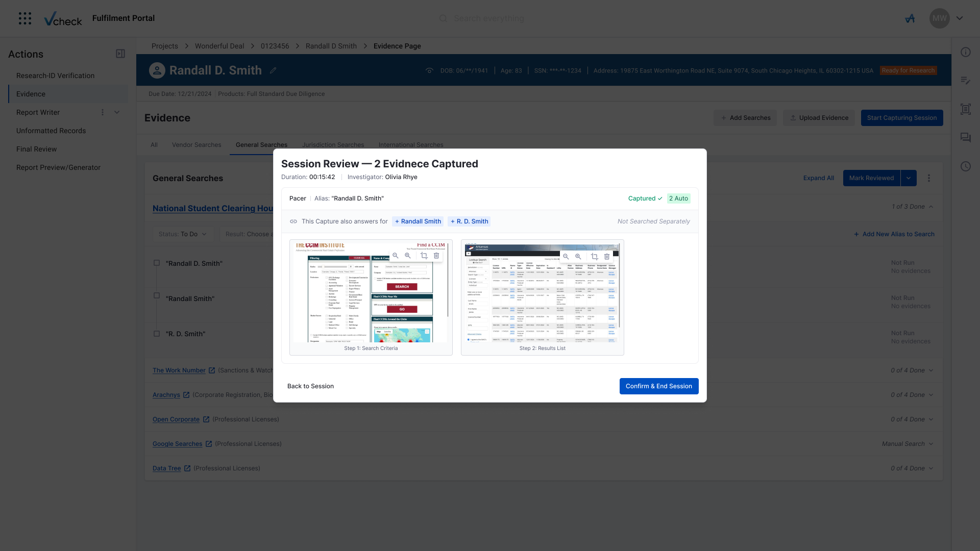This screenshot has width=980, height=551.
Task: Click Back to Session
Action: pos(310,386)
